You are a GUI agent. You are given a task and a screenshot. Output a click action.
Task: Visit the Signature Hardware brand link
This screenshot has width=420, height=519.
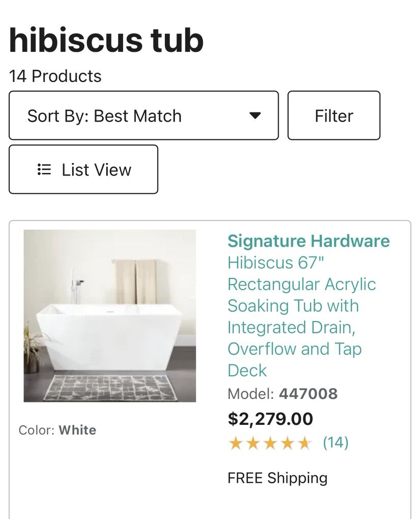coord(308,241)
